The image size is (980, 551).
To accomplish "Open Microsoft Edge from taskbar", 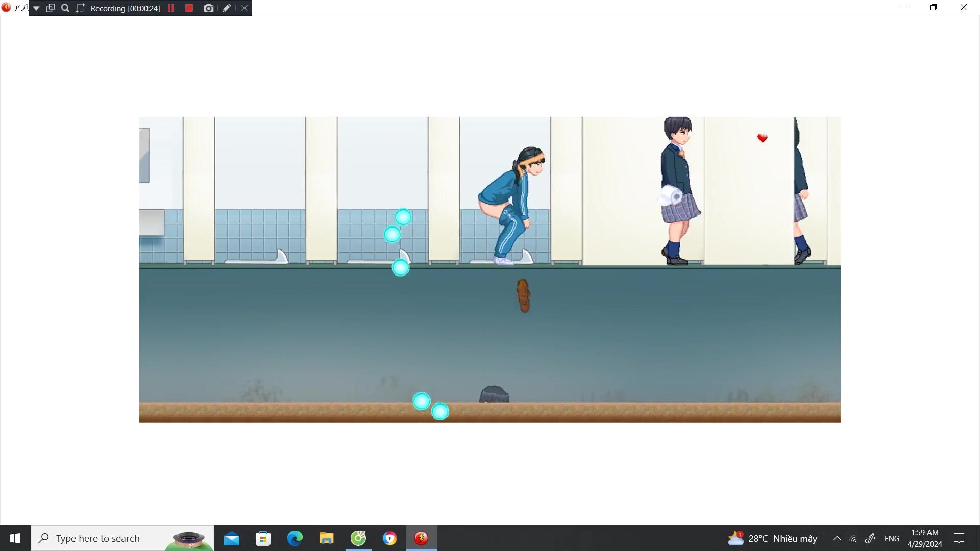I will point(295,538).
